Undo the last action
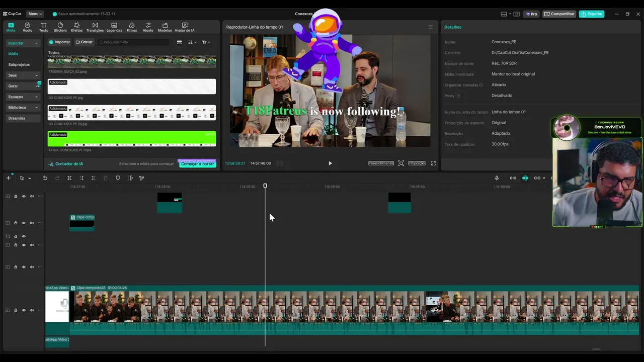Image resolution: width=644 pixels, height=362 pixels. [x=45, y=178]
